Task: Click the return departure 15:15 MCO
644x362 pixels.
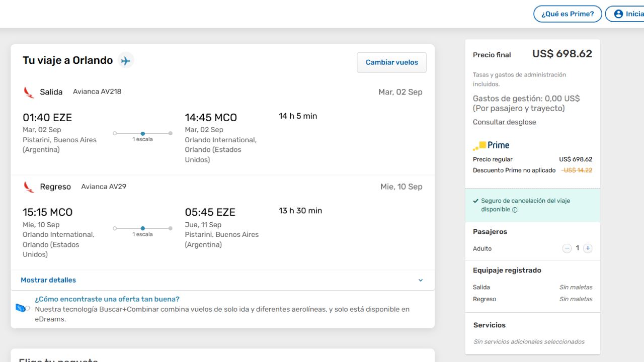Action: click(x=48, y=212)
